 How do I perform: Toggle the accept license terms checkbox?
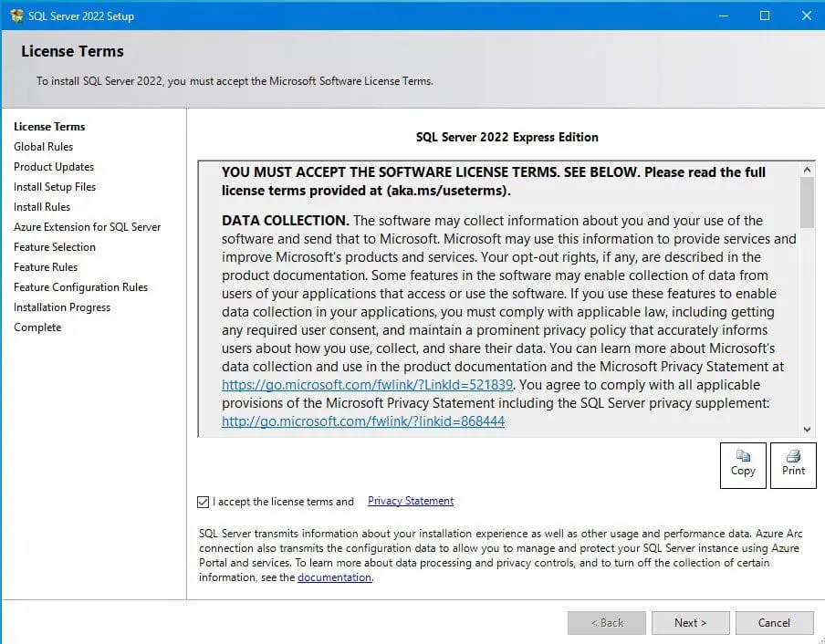203,502
